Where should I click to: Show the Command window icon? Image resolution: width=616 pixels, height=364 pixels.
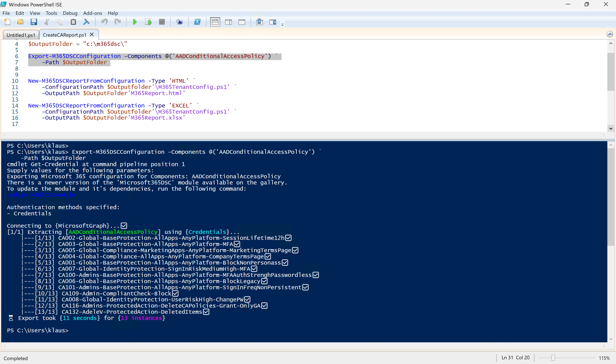[259, 22]
